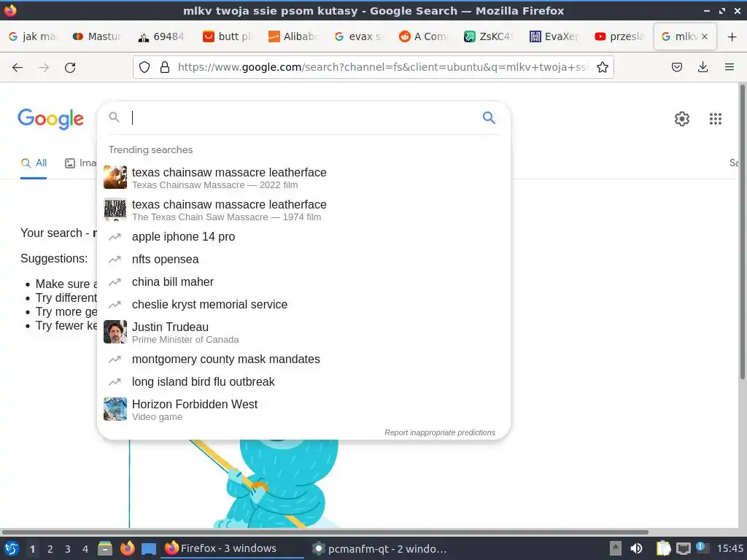Switch to the Images results tab

pyautogui.click(x=80, y=163)
